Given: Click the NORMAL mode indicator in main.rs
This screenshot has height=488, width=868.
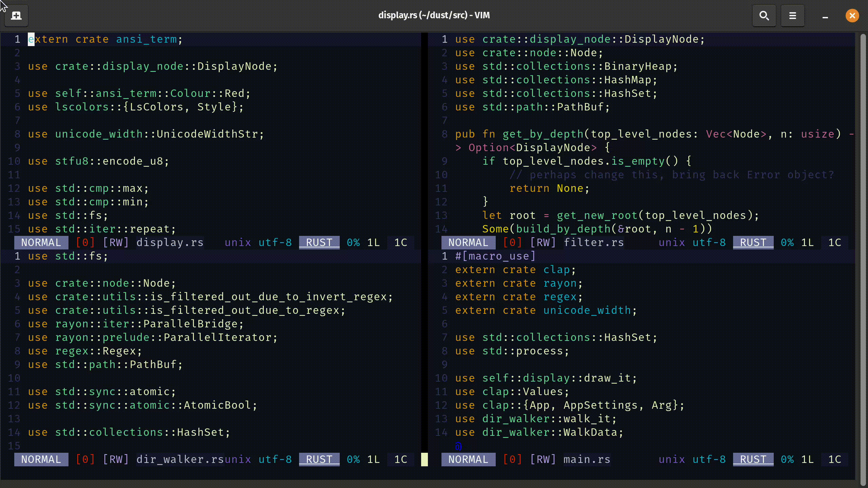Looking at the screenshot, I should tap(469, 460).
